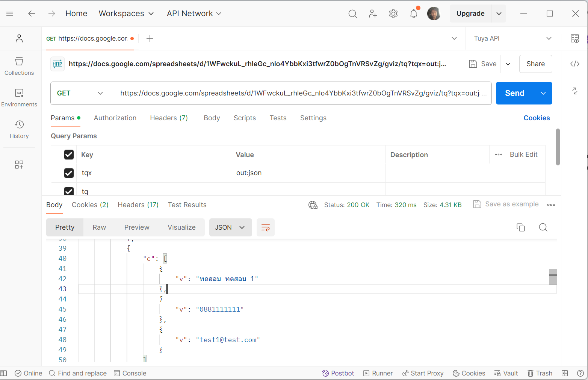Image resolution: width=588 pixels, height=380 pixels.
Task: Open the Postman search icon
Action: 352,14
